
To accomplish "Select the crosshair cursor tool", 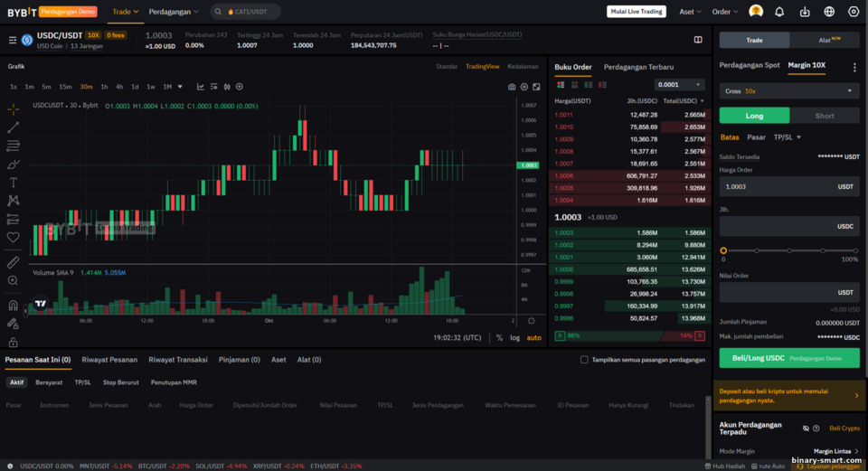I will click(14, 109).
